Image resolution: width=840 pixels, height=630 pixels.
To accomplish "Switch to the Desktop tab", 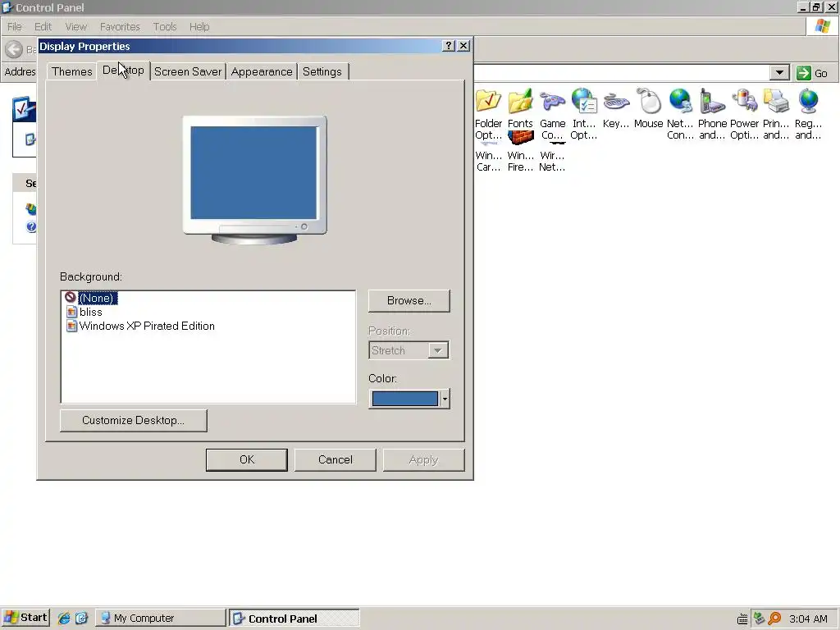I will [123, 71].
